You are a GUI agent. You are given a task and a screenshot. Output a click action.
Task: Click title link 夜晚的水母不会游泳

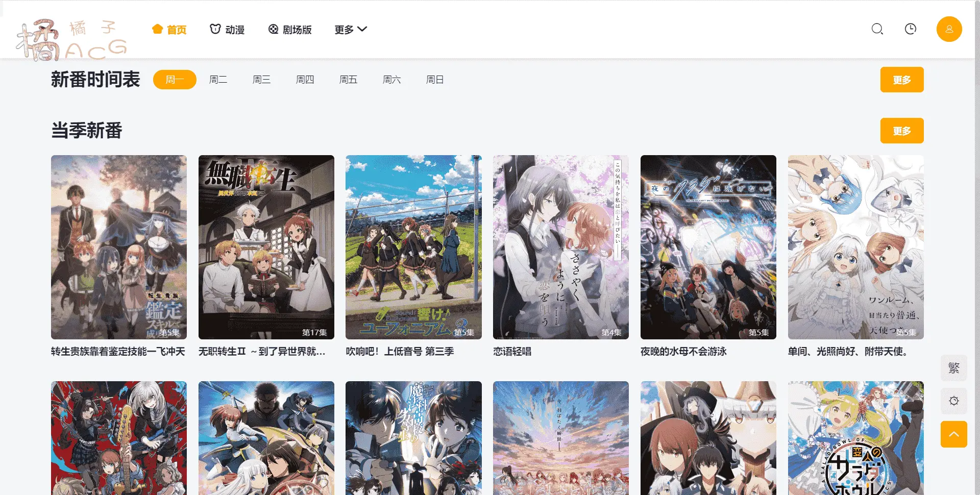point(683,352)
